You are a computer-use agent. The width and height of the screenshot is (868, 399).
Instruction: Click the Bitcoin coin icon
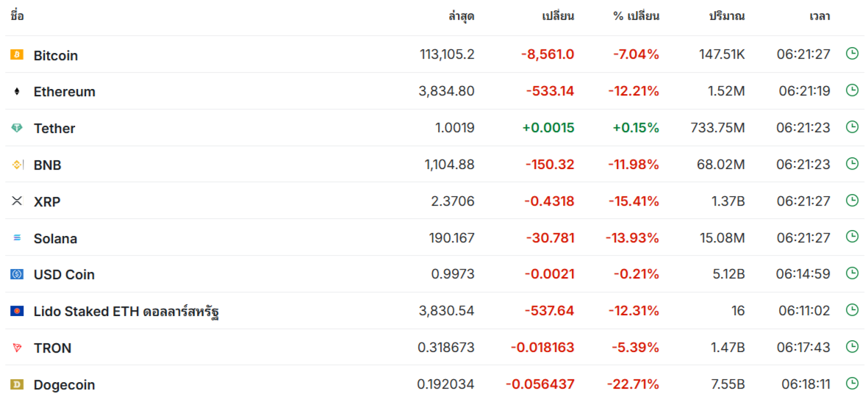click(17, 54)
